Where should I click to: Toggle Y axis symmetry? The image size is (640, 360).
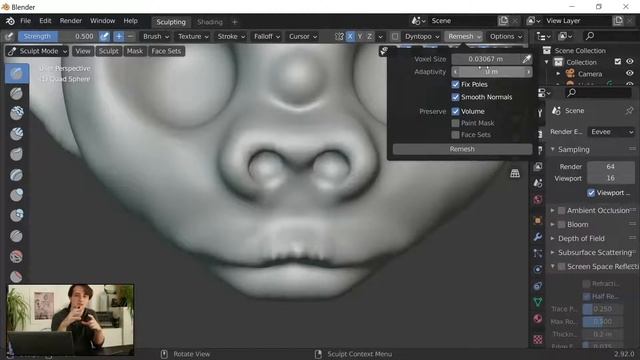coord(360,36)
